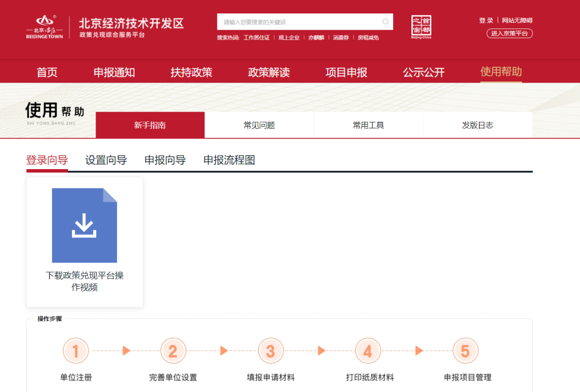Image resolution: width=580 pixels, height=392 pixels.
Task: Focus the keyword search input field
Action: (301, 22)
